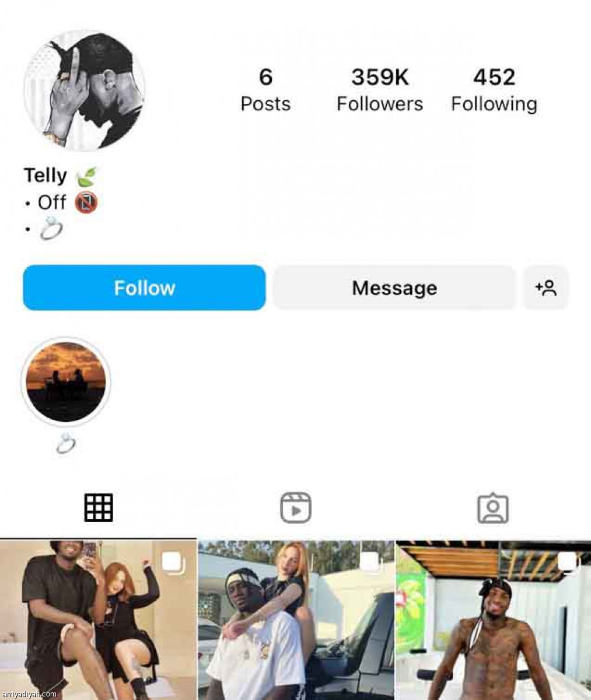This screenshot has height=700, width=591.
Task: Open the grid posts view icon
Action: [x=99, y=508]
